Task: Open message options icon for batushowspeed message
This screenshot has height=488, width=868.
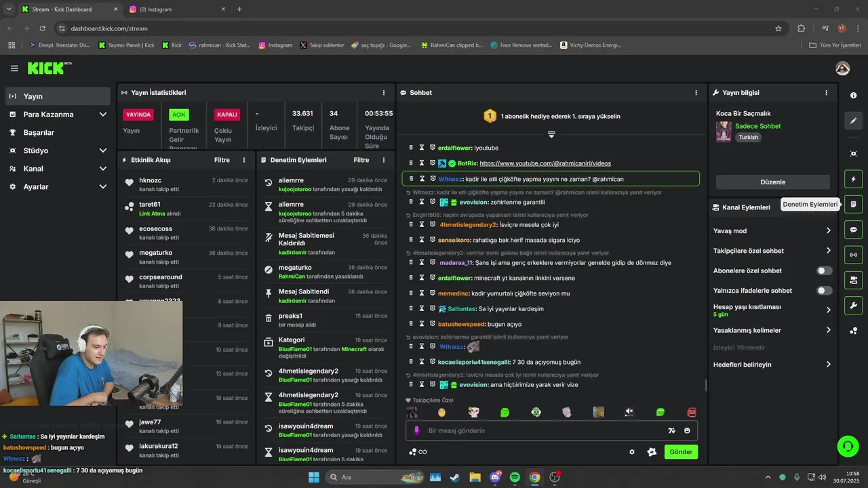Action: point(410,324)
